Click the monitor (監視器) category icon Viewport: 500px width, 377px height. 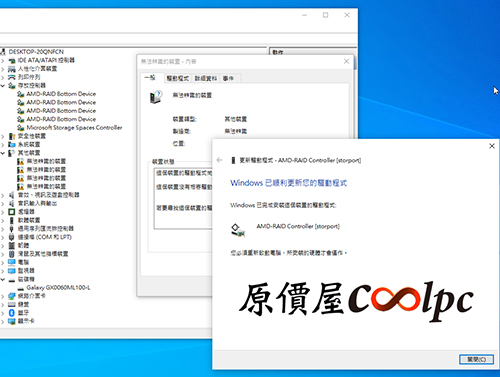[x=12, y=271]
